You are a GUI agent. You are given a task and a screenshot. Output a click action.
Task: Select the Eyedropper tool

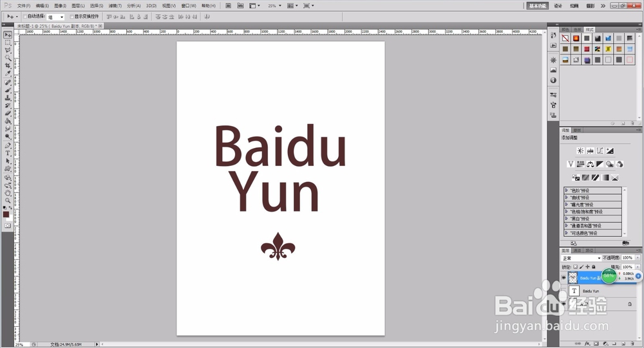click(x=8, y=74)
